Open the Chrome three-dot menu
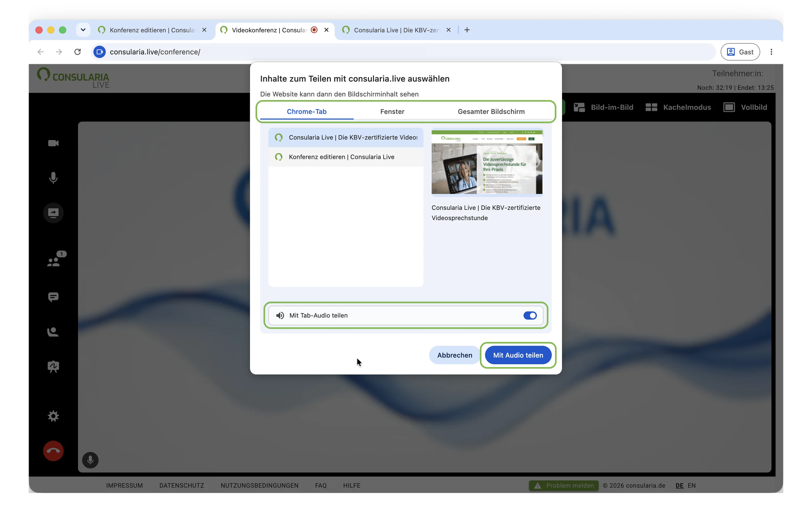This screenshot has width=812, height=531. (x=771, y=52)
